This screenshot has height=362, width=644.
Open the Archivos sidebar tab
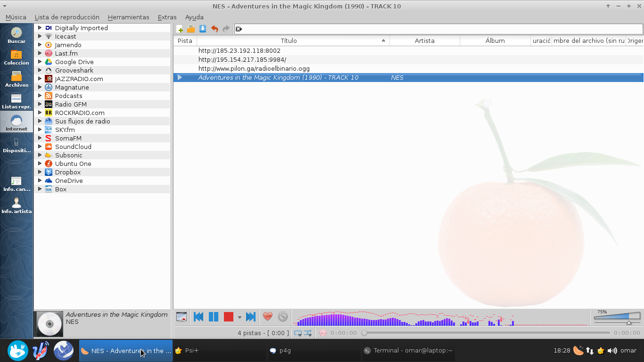(x=17, y=80)
